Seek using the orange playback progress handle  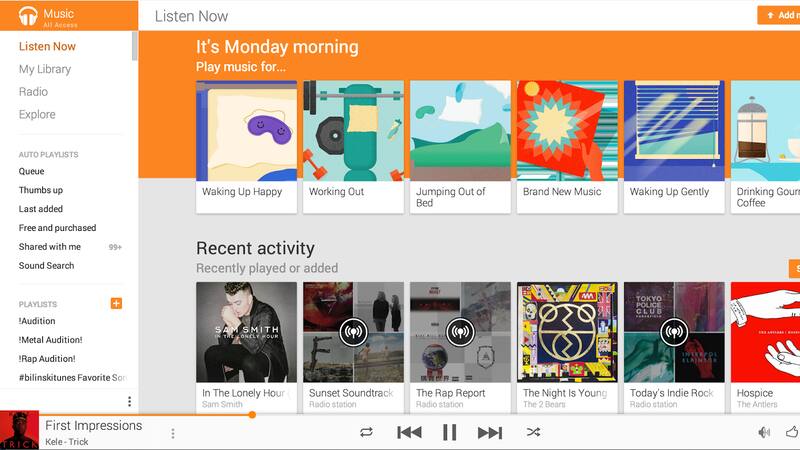click(x=252, y=415)
